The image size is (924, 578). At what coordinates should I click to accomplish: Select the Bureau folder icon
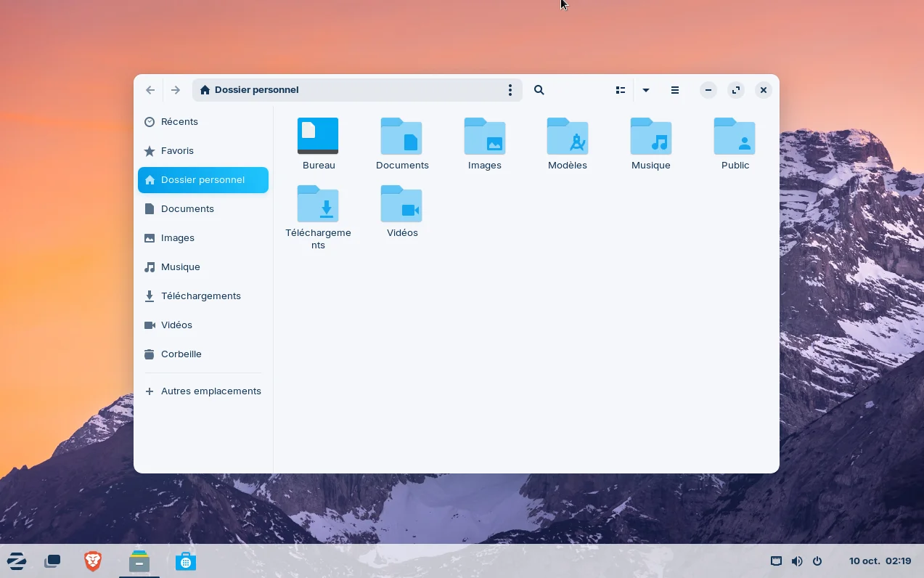point(318,136)
